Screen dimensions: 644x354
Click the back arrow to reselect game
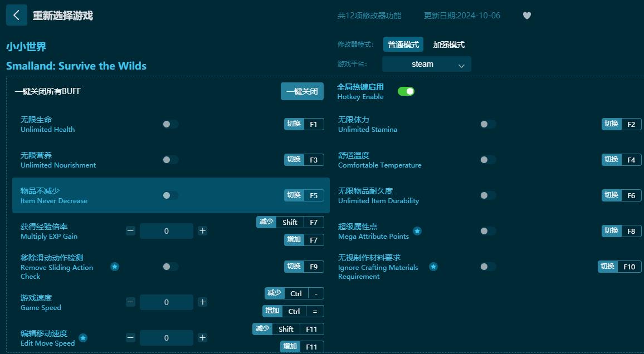click(x=16, y=14)
